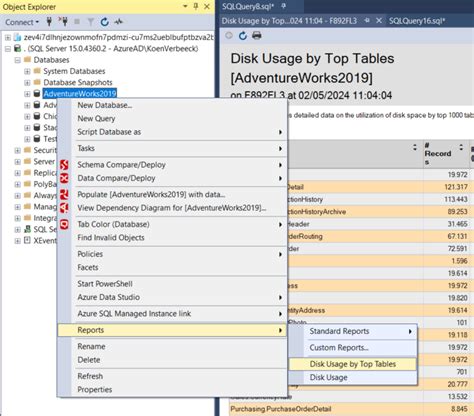The height and width of the screenshot is (416, 474).
Task: Switch to the SQLQuery16.sql tab
Action: pos(417,21)
